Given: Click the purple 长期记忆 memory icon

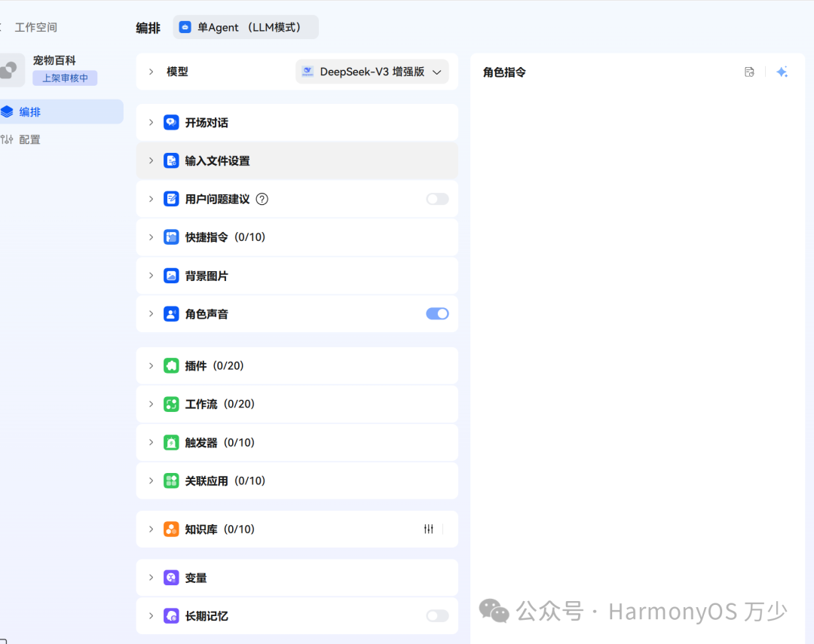Looking at the screenshot, I should [171, 616].
